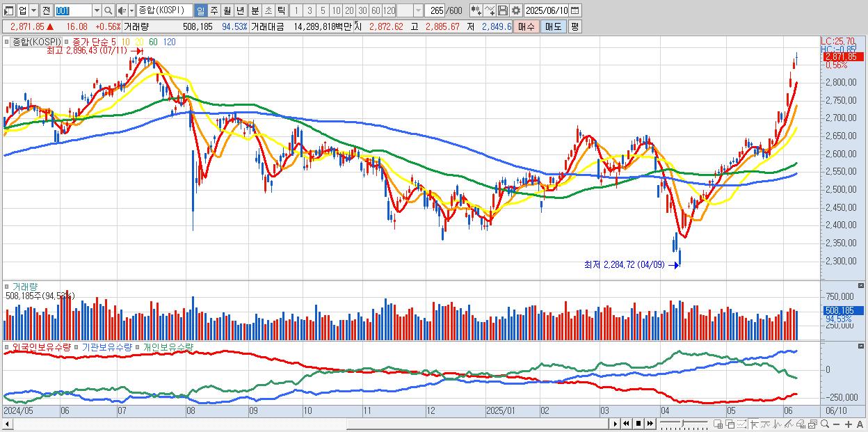Viewport: 868px width, 432px height.
Task: Click the indicator checkmark chart icon
Action: click(490, 10)
